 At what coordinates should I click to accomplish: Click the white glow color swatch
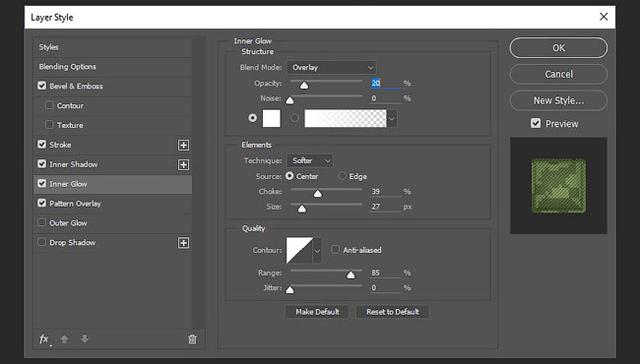(x=272, y=119)
